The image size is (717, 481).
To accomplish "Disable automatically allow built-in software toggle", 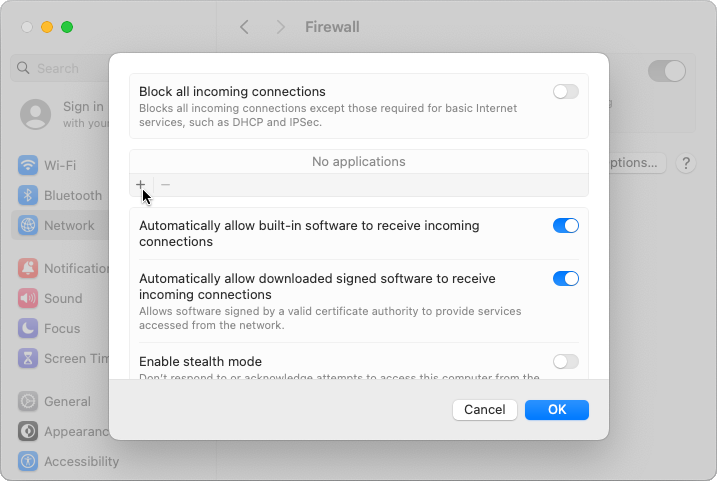I will (x=566, y=225).
